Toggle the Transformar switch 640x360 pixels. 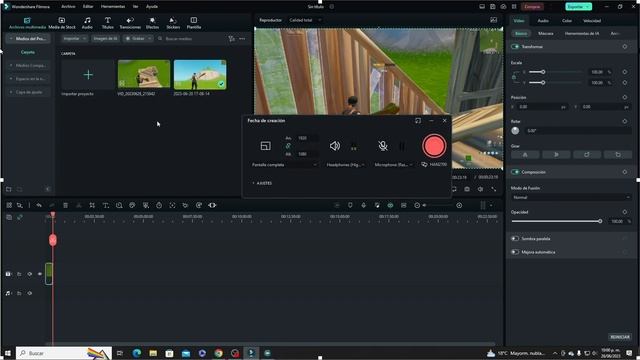515,47
